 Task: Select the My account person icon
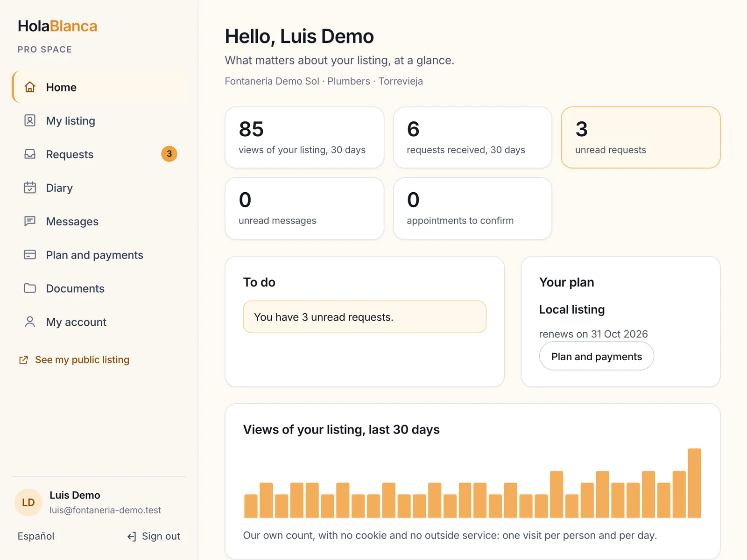[30, 322]
